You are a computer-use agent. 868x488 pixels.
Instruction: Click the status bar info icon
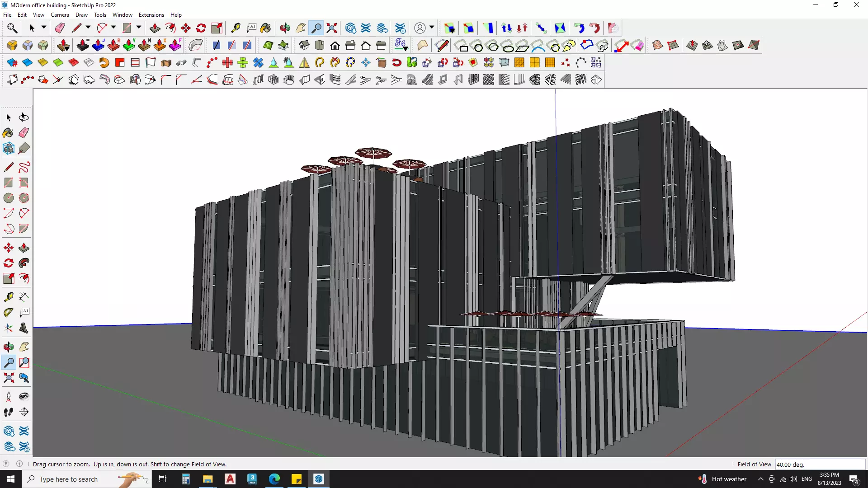pos(19,464)
